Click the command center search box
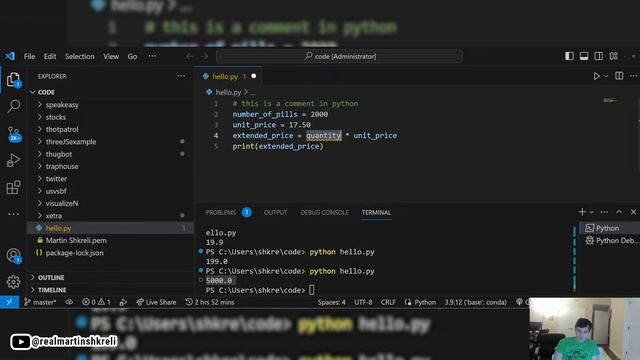This screenshot has width=640, height=360. [340, 56]
